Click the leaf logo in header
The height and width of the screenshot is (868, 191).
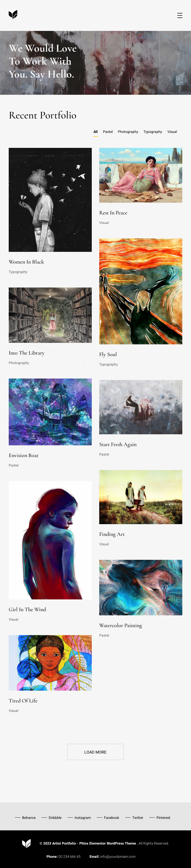pos(13,14)
